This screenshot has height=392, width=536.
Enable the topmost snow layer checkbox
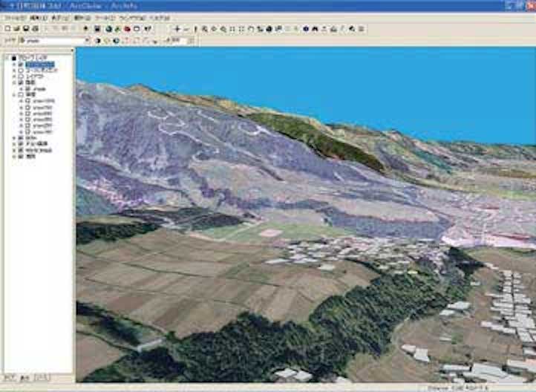pos(27,101)
